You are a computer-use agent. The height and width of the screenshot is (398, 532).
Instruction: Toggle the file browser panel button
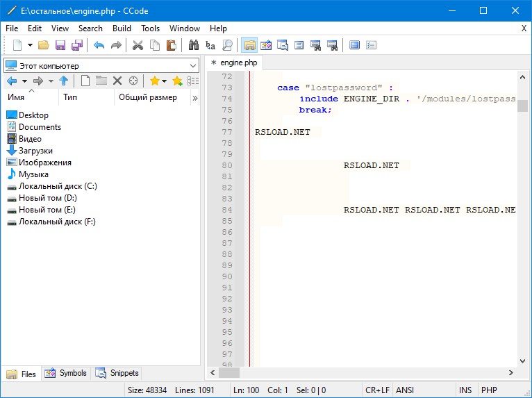coord(249,46)
